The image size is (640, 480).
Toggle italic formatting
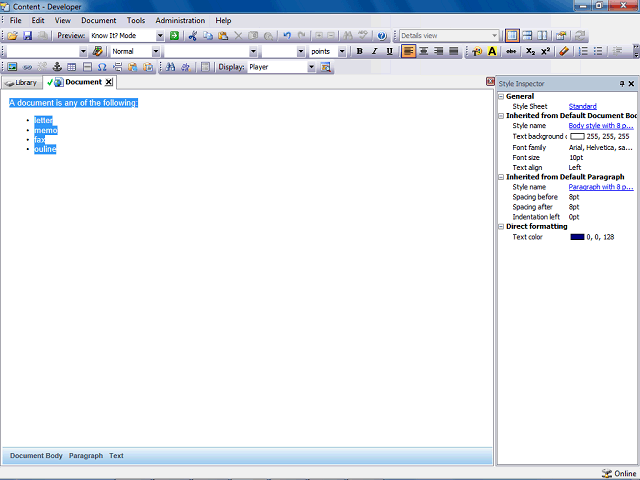(x=374, y=51)
